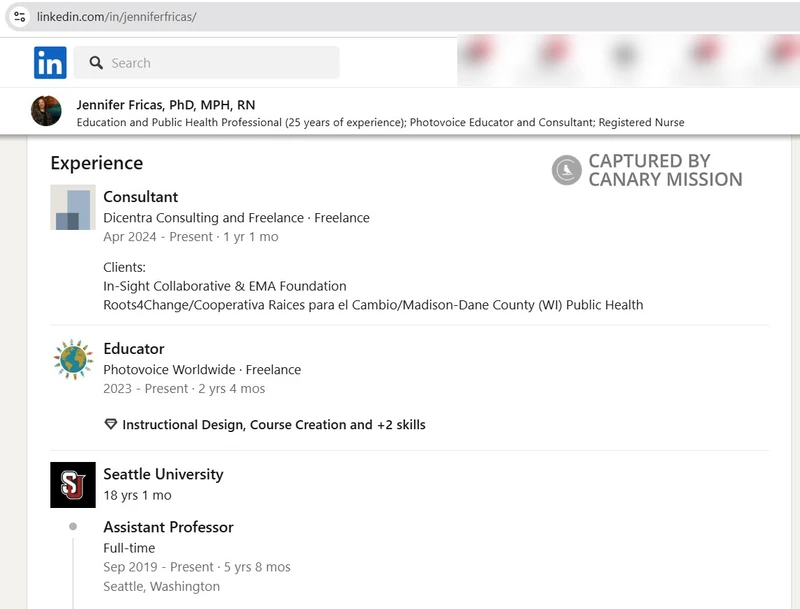This screenshot has width=800, height=609.
Task: Open the Educator position title
Action: point(134,349)
